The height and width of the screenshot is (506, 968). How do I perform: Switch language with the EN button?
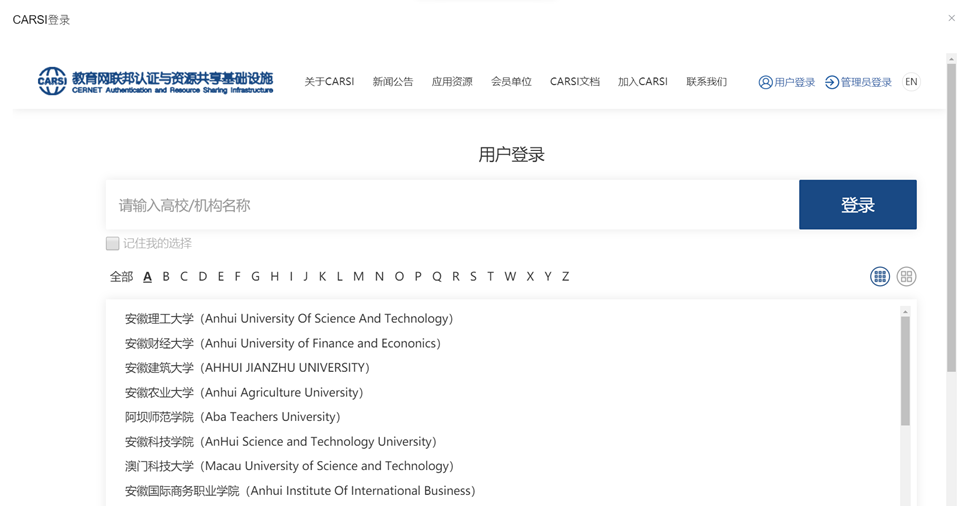click(911, 82)
